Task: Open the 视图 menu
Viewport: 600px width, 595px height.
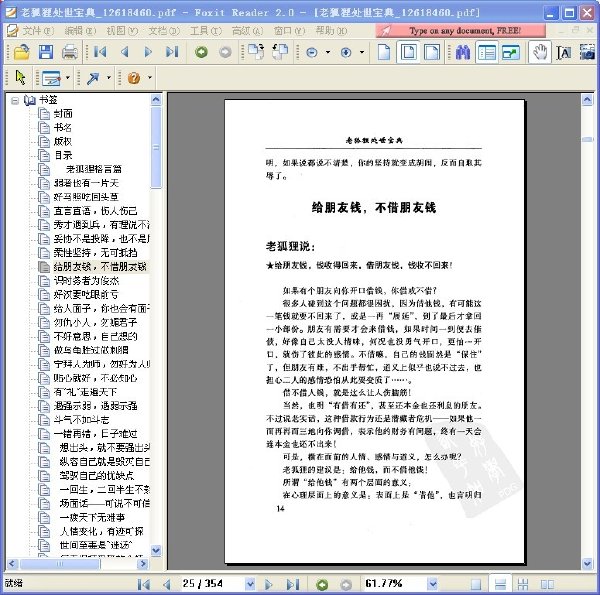Action: pyautogui.click(x=122, y=31)
